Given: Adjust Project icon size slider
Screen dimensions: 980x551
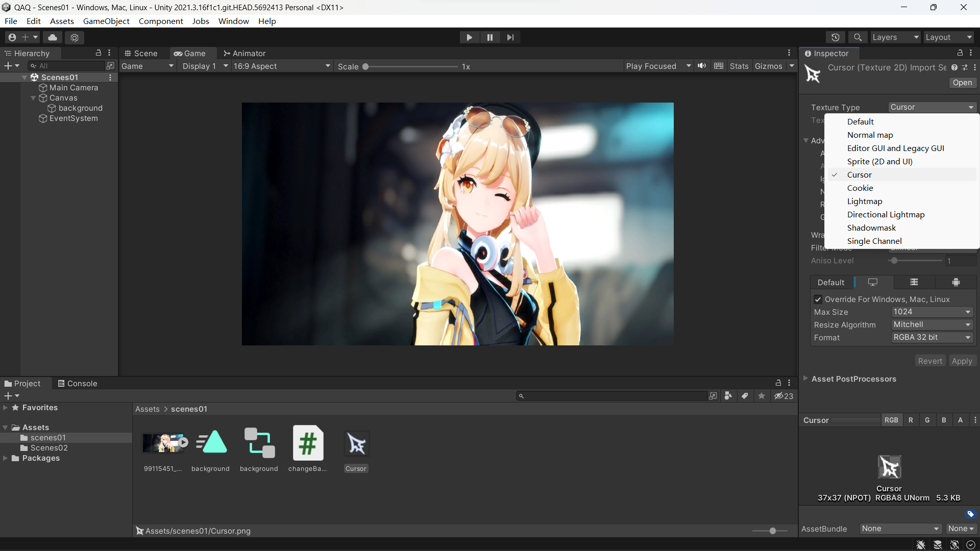Looking at the screenshot, I should pyautogui.click(x=770, y=531).
